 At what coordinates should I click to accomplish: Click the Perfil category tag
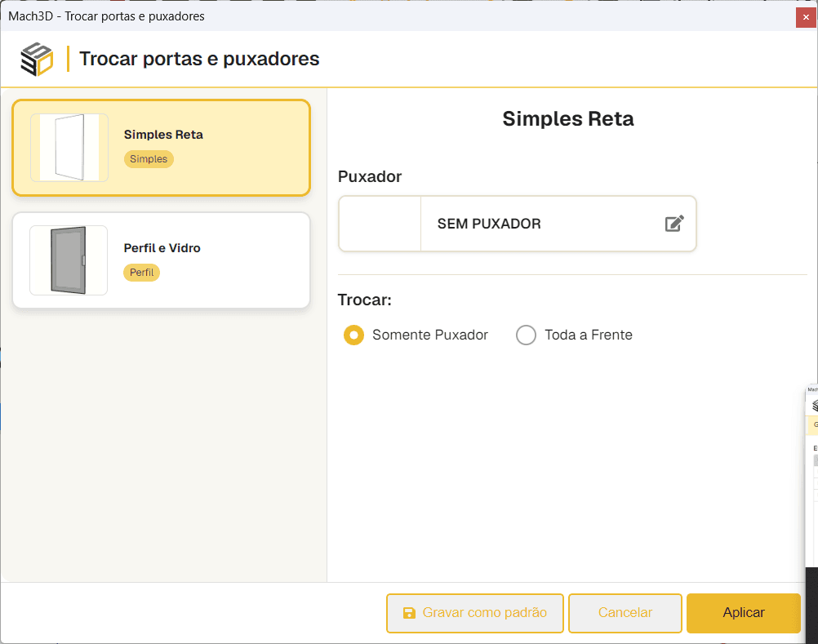141,272
